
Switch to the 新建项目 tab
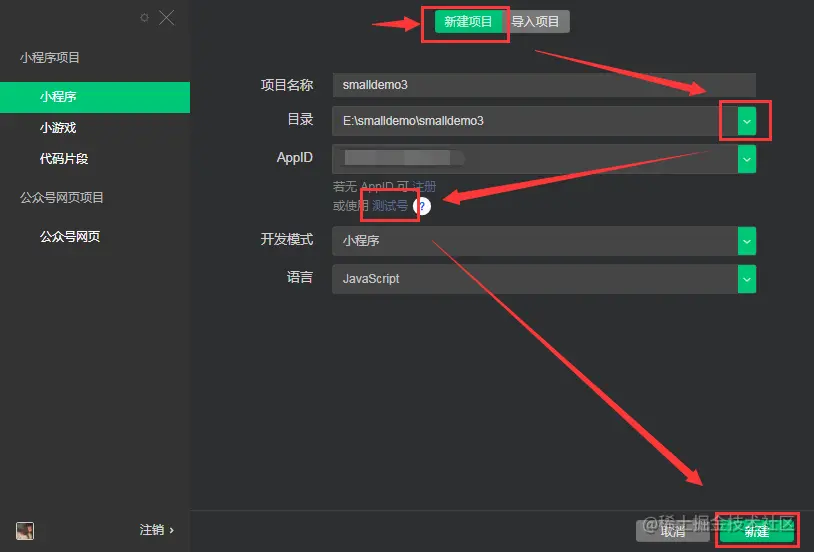click(x=468, y=22)
